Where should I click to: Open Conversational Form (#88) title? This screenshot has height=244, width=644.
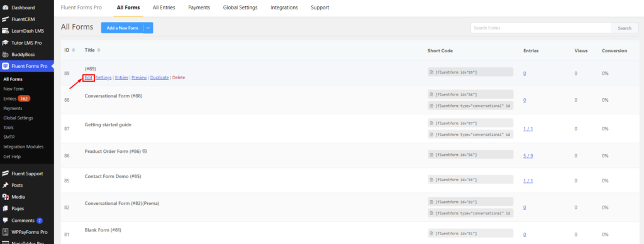point(113,96)
